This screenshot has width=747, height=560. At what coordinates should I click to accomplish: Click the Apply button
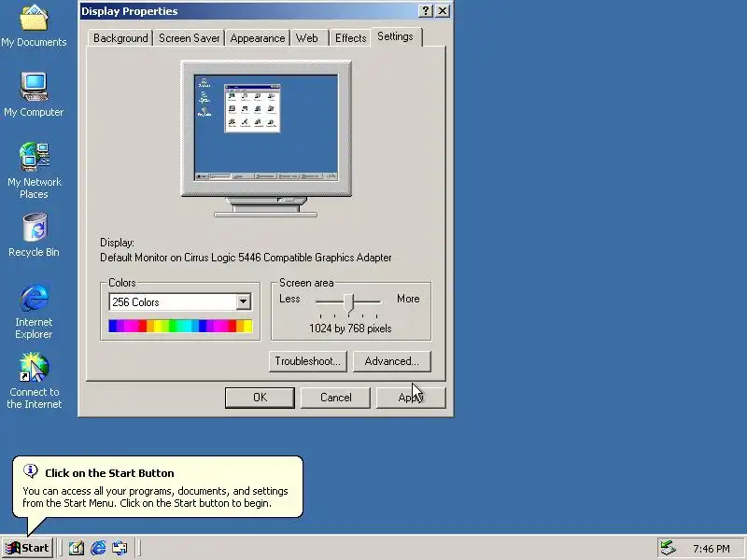tap(411, 398)
